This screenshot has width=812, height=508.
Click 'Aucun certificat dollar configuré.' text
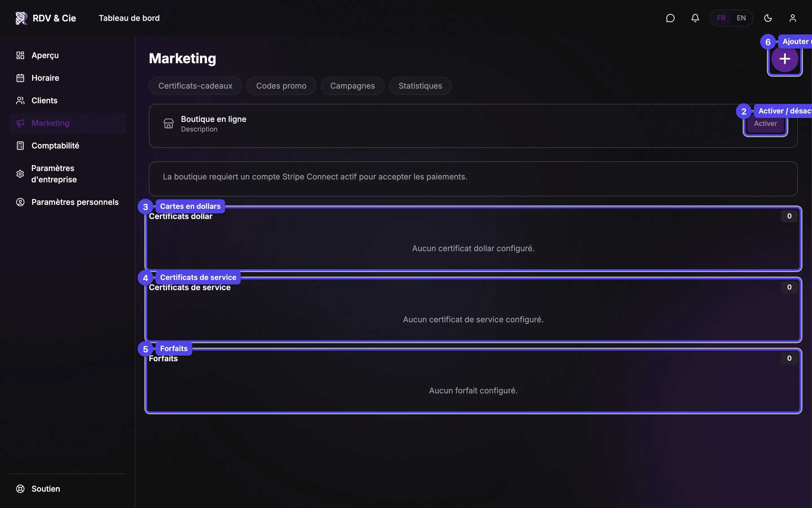(473, 248)
